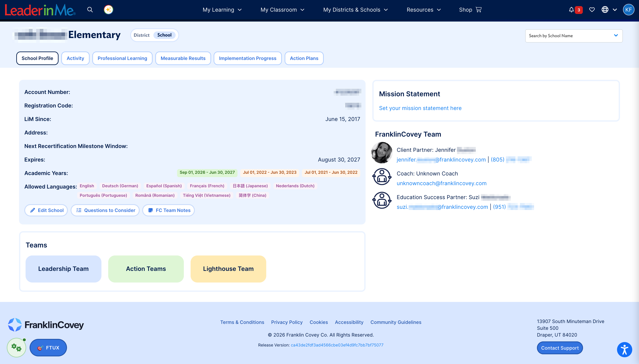
Task: Expand the Resources menu
Action: pos(424,10)
